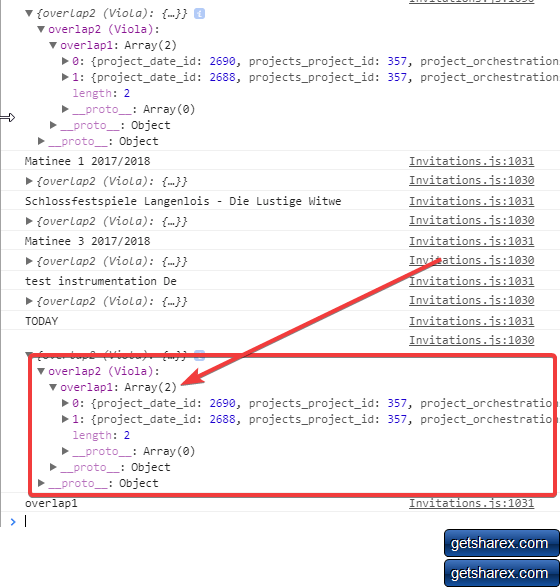The image size is (560, 587).
Task: Collapse the overlap2 (Viola): node above Matinee 1
Action: [41, 29]
